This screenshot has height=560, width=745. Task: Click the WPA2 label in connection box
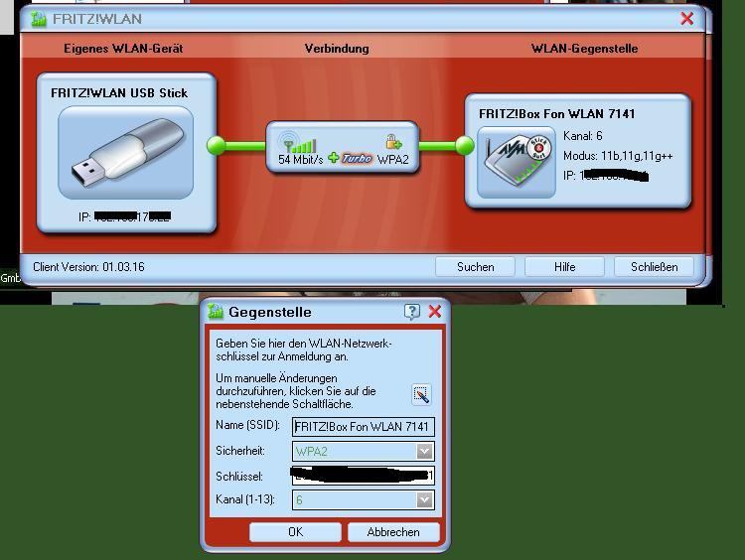[x=393, y=160]
